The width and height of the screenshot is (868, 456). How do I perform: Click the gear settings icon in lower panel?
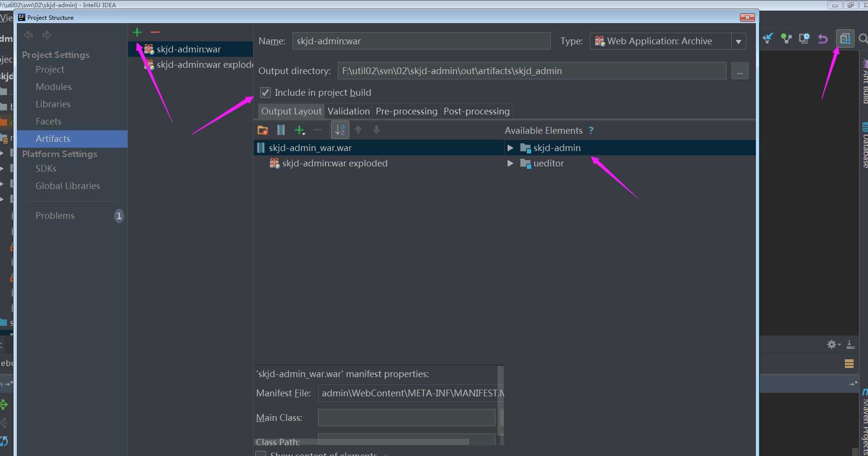[x=833, y=344]
